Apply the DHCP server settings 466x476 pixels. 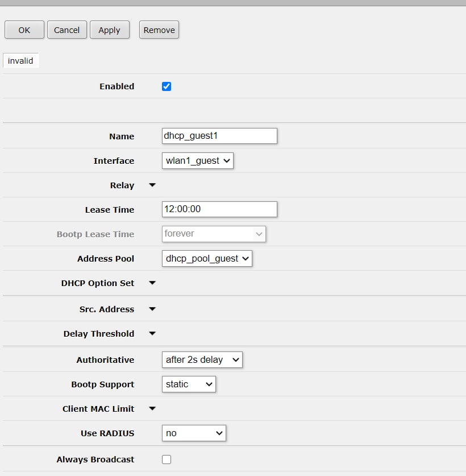[x=110, y=30]
